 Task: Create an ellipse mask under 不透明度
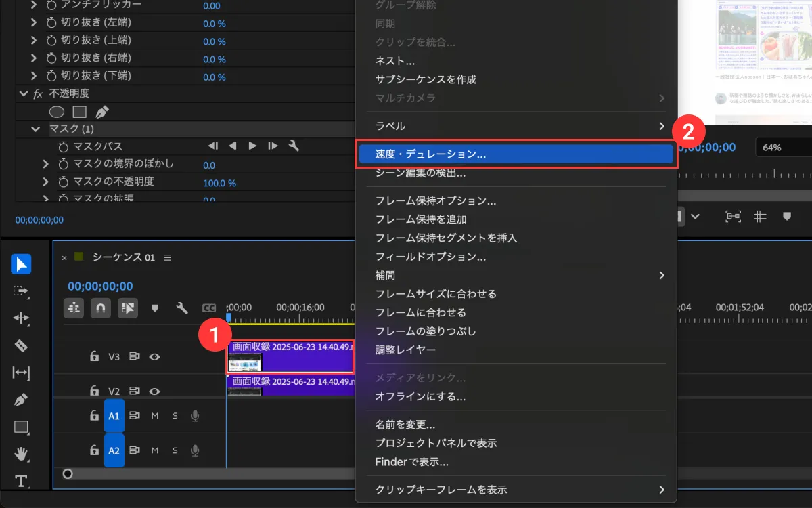58,111
